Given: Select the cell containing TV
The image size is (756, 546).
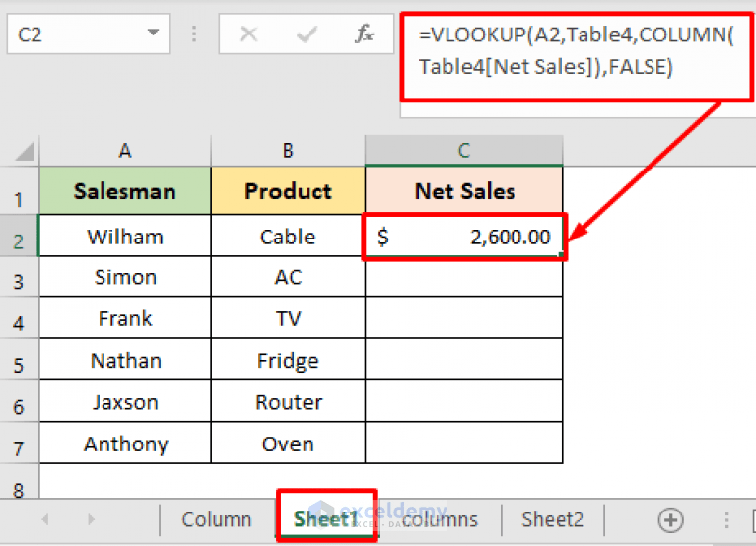Looking at the screenshot, I should pyautogui.click(x=288, y=318).
